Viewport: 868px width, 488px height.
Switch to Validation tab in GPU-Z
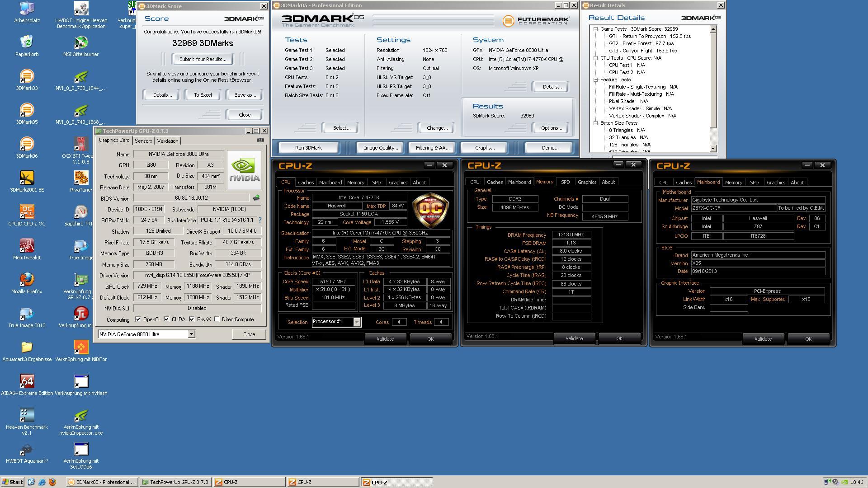pos(168,141)
